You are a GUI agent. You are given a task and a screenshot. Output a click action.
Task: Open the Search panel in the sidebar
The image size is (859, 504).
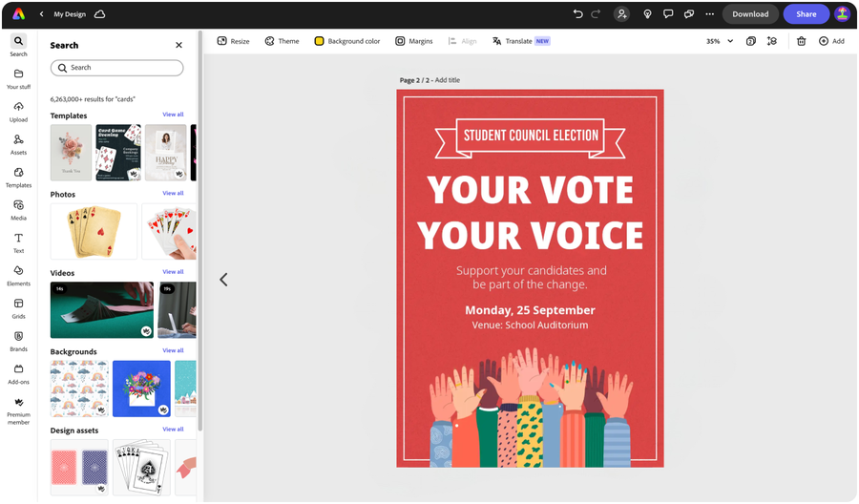tap(19, 46)
